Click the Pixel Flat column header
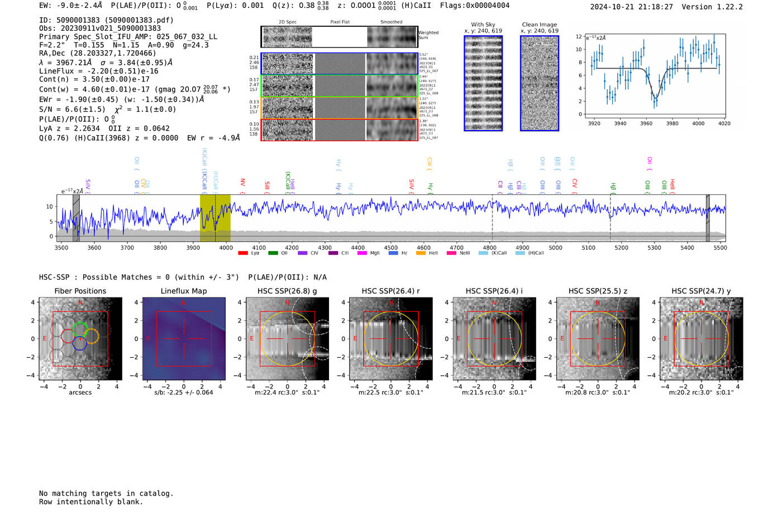Viewport: 782px width, 532px height. pos(340,22)
